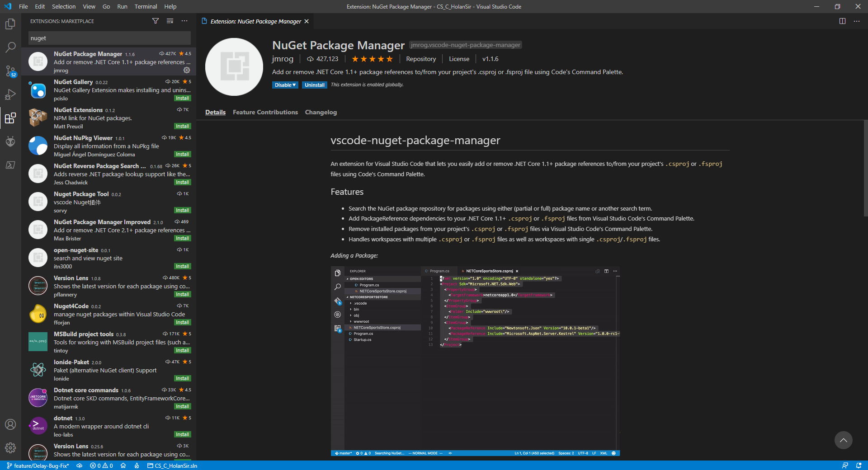Uninstall the NuGet Package Manager extension
This screenshot has width=868, height=470.
pos(314,85)
